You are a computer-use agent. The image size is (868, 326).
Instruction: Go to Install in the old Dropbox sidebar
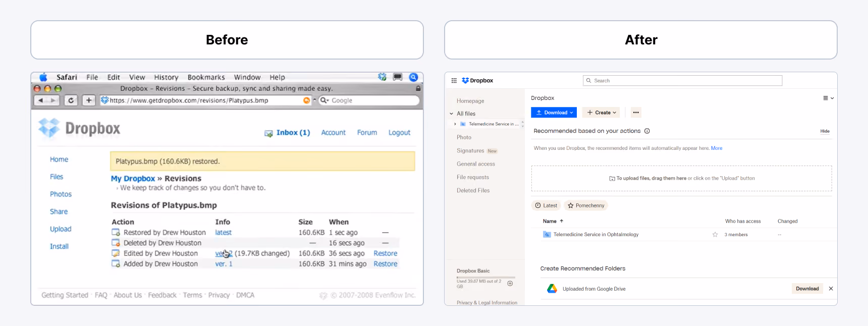[x=59, y=246]
